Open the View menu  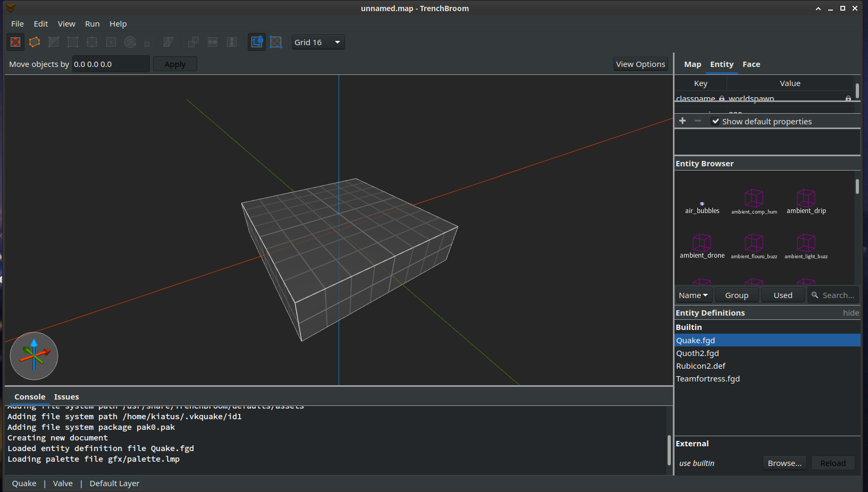(66, 24)
